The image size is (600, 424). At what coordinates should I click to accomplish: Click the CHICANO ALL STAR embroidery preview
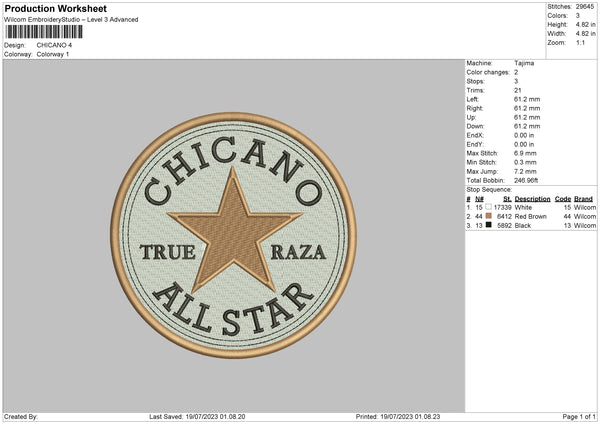(x=233, y=235)
